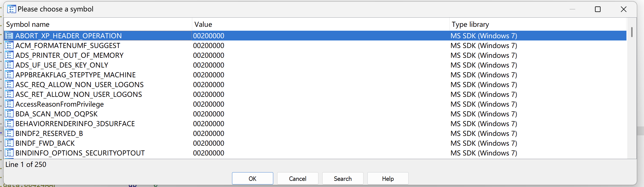Click the icon beside ADS_PRINTER_OUT_OF_MEMORY

(x=9, y=55)
